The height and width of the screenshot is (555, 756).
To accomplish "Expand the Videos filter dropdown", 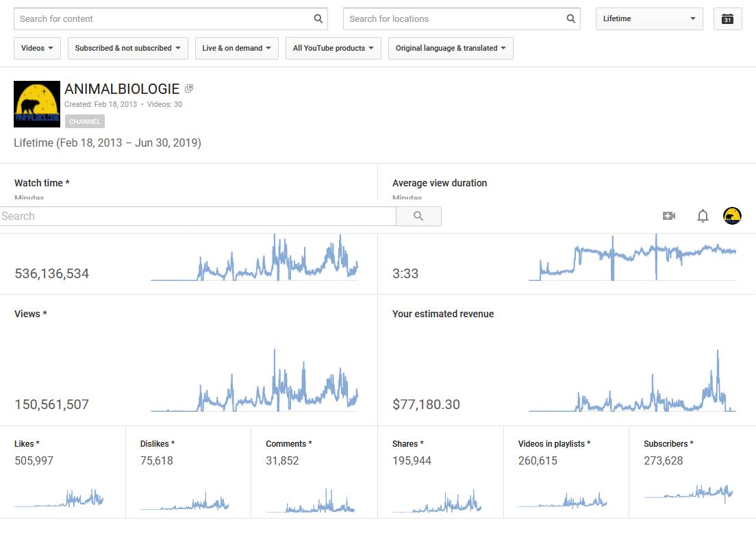I will [37, 48].
